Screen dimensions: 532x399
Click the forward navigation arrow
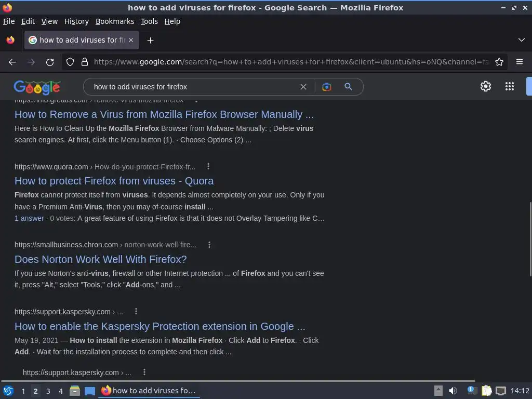point(31,62)
